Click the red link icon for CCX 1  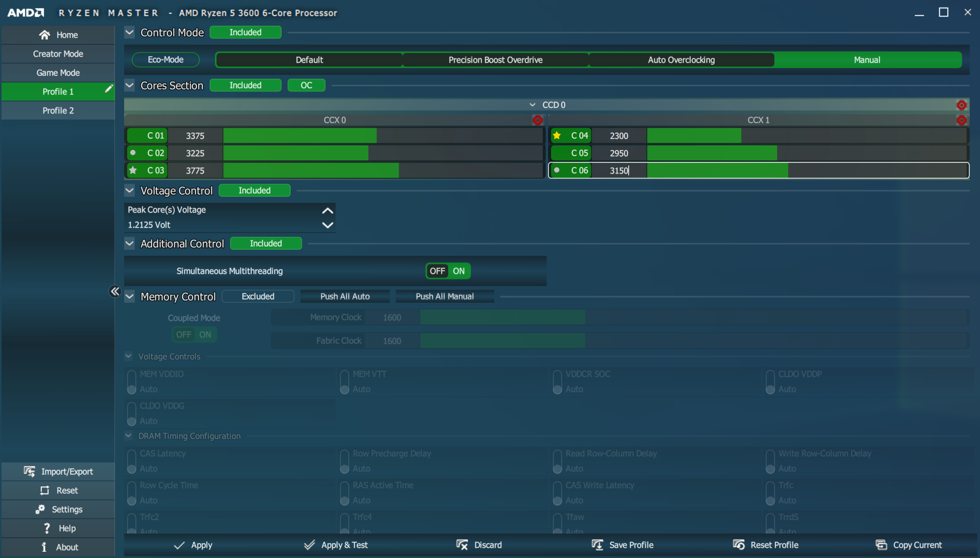961,120
